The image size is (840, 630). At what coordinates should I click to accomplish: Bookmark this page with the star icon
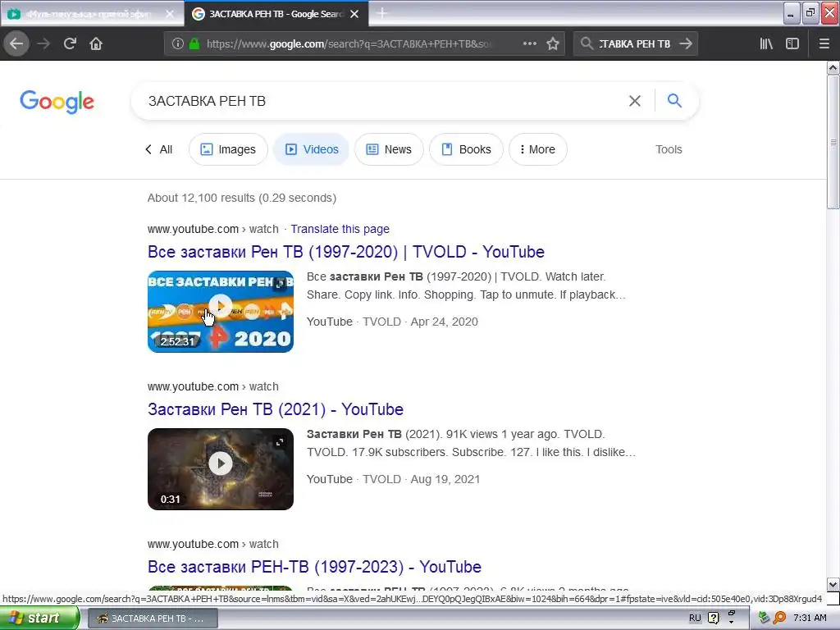click(553, 43)
